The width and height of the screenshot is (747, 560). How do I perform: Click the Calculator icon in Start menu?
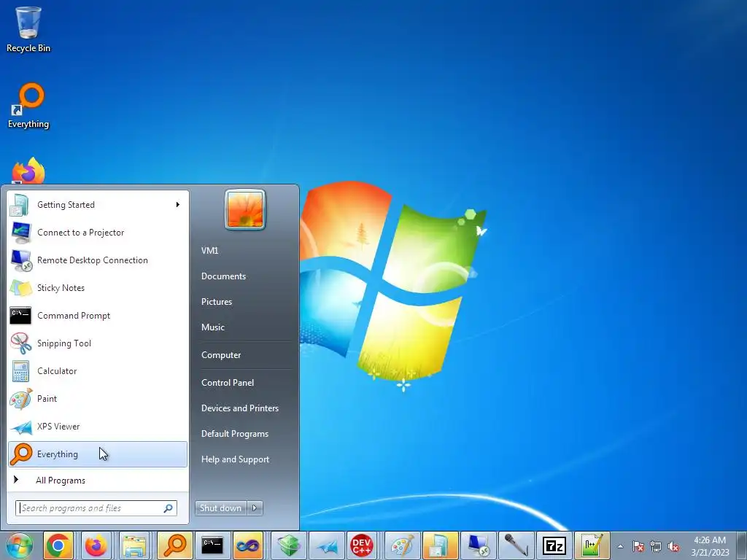click(x=20, y=371)
